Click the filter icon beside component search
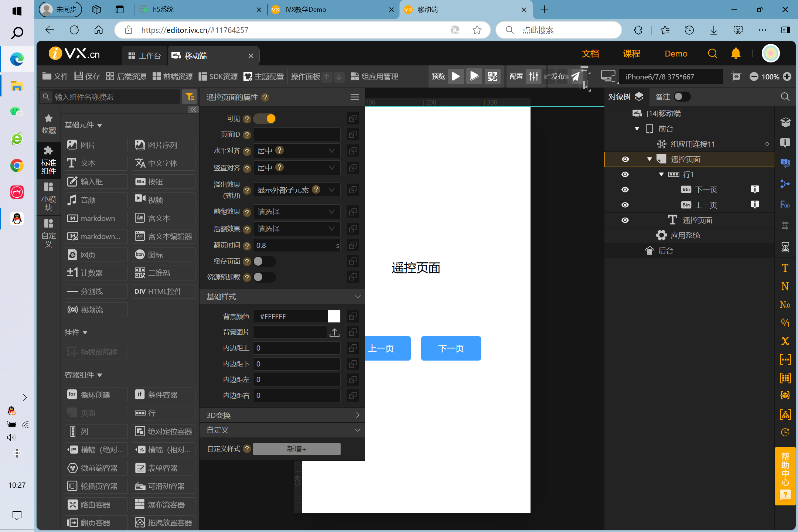Viewport: 798px width, 532px height. (190, 97)
